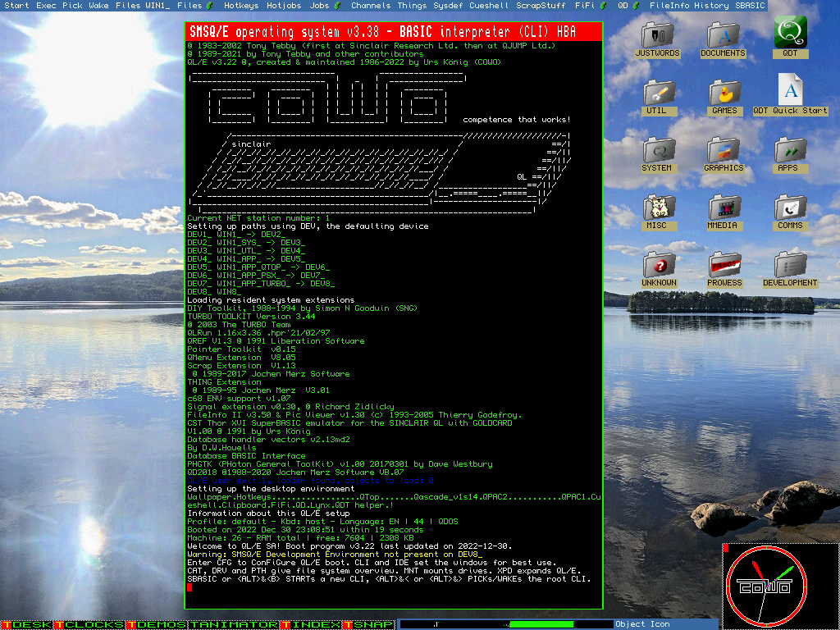Click the 'competence that works!' text
This screenshot has width=840, height=630.
(x=517, y=120)
